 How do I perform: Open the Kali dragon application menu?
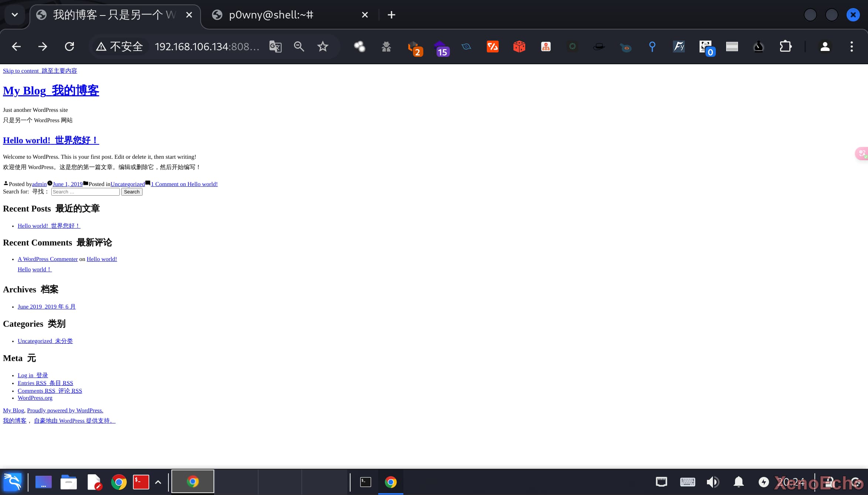13,482
